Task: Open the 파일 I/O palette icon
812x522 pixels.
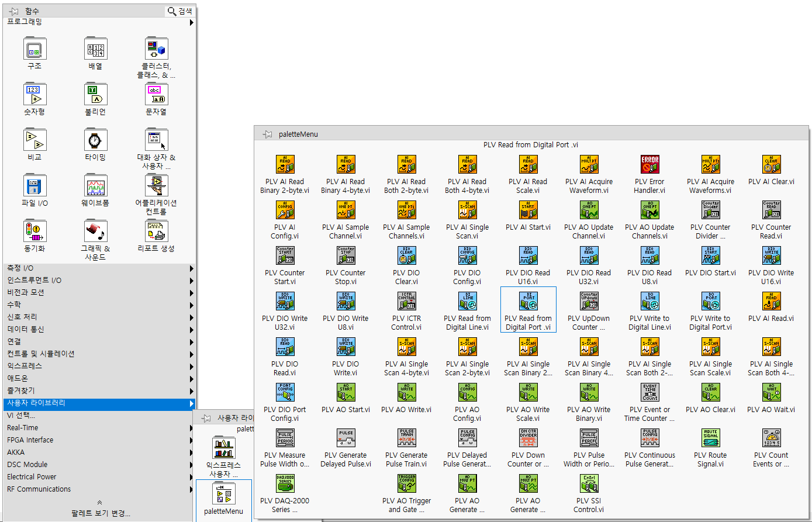Action: click(x=34, y=185)
